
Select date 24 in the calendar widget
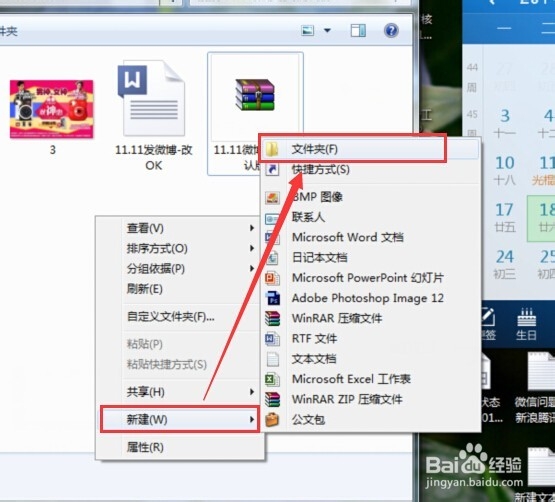click(x=505, y=264)
